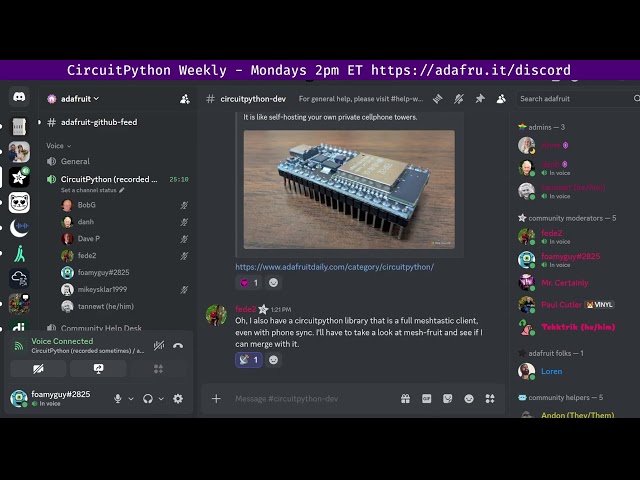Expand arrow beside adafruit-github-feed channel
Viewport: 640px width, 480px height.
point(40,122)
